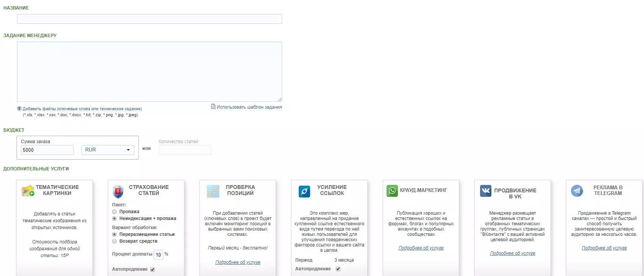Click the Количество статей input field
The height and width of the screenshot is (276, 644).
pos(185,150)
